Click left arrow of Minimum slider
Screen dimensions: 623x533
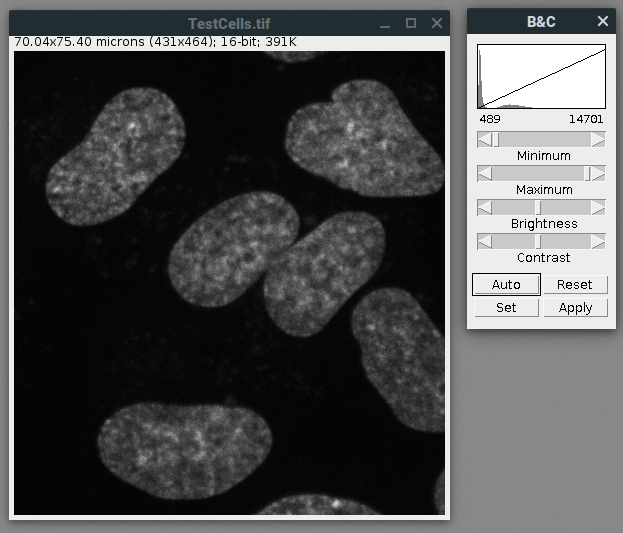point(484,140)
